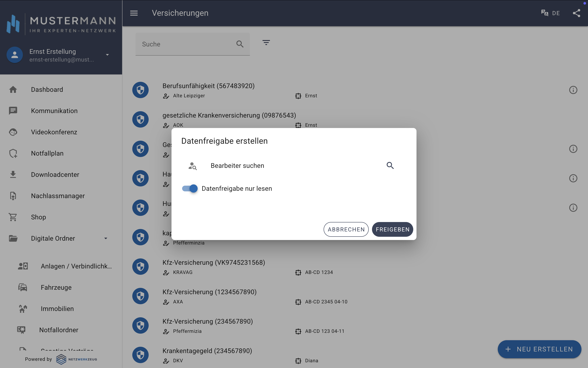The height and width of the screenshot is (368, 588).
Task: Click the magnifier in Bearbeiter suchen
Action: point(390,166)
